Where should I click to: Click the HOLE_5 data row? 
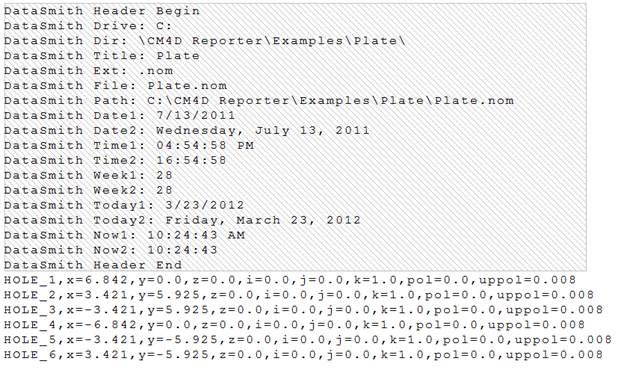(308, 340)
